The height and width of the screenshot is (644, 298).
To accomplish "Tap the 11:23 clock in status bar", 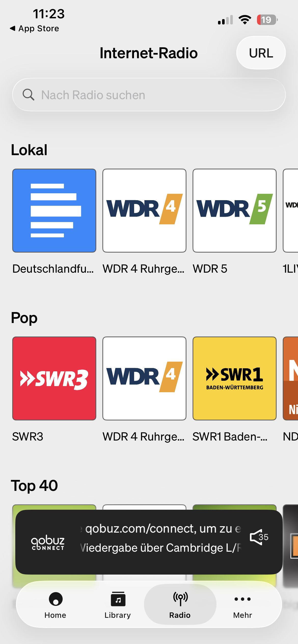I will point(49,14).
